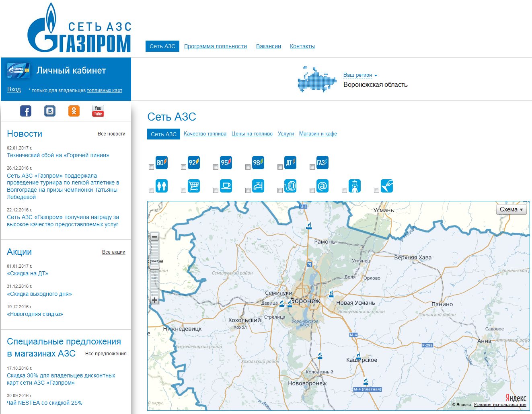The height and width of the screenshot is (414, 532).
Task: Open news Технический сбой на «Горячей линии»
Action: (58, 155)
